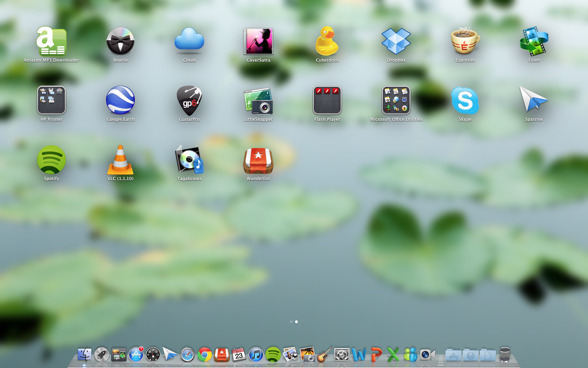
Task: Open Wunderlist in the Launchpad grid
Action: [258, 161]
